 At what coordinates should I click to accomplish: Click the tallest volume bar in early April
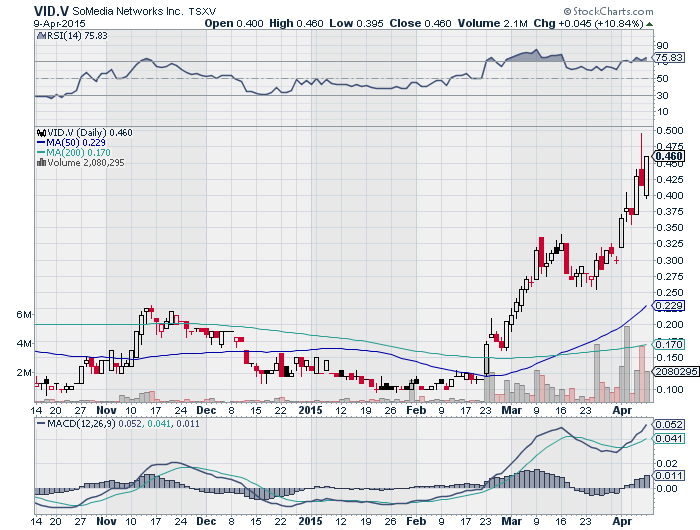627,364
